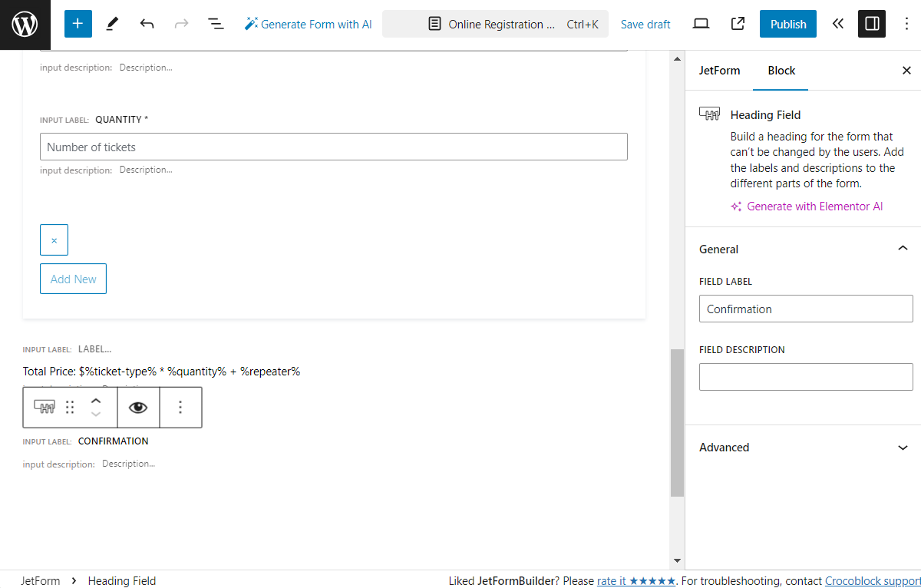Click the Description placeholder under Confirmation

[128, 464]
